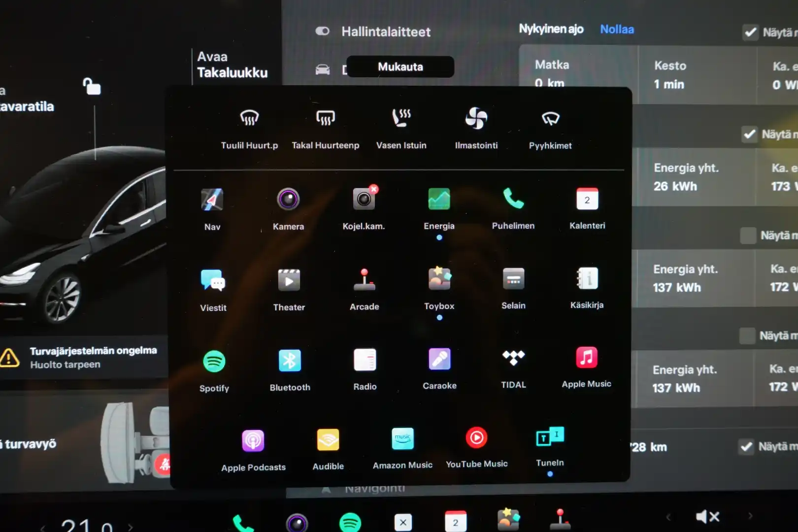Tap the X app icon in bottom dock
The height and width of the screenshot is (532, 798).
point(403,522)
